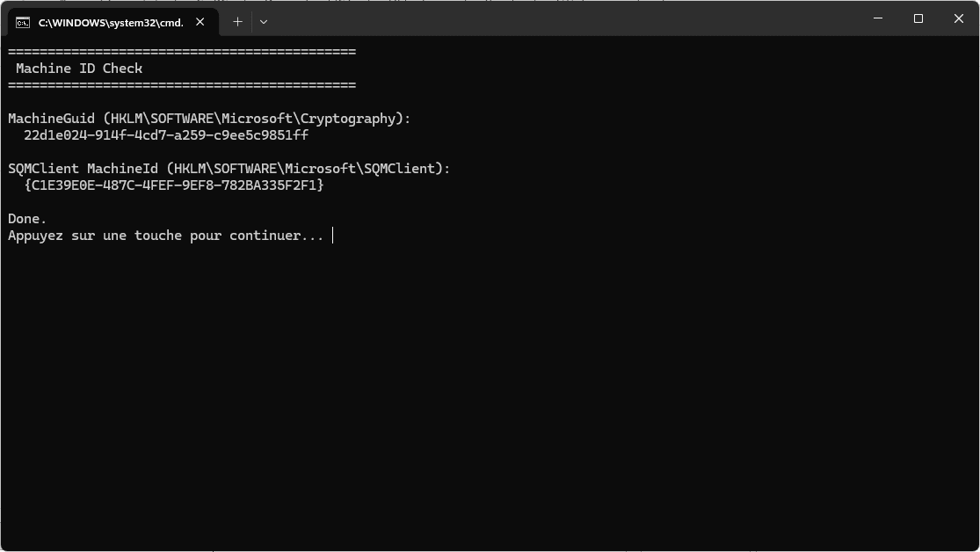
Task: Click the "Done." output line
Action: click(27, 219)
